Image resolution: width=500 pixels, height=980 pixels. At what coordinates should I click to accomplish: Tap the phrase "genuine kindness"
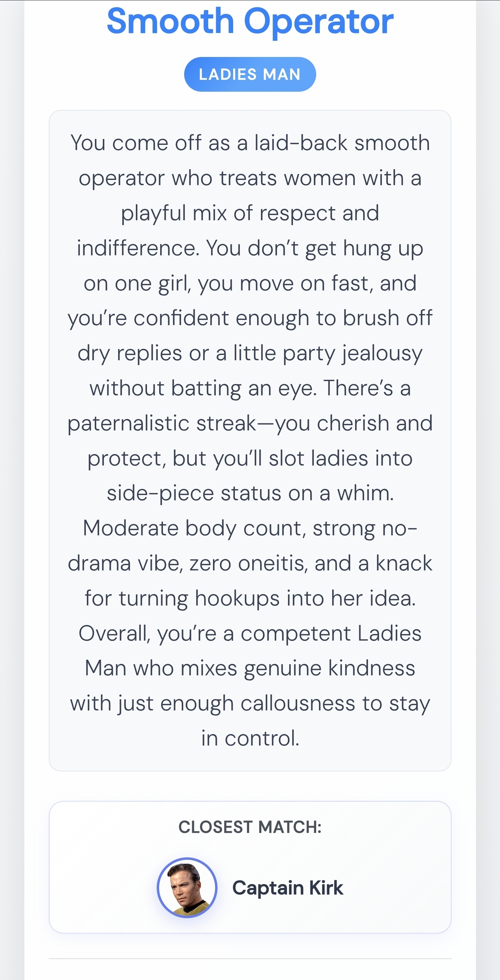(x=329, y=668)
